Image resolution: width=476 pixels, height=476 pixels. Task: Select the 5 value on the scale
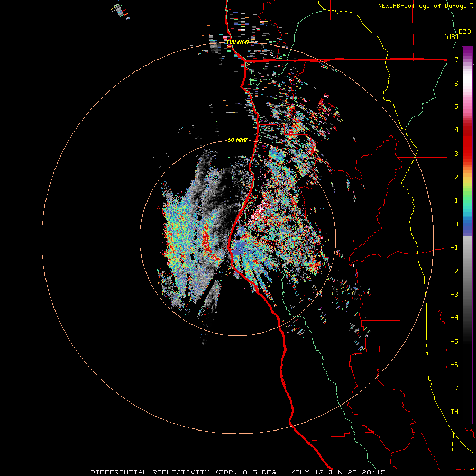[456, 106]
